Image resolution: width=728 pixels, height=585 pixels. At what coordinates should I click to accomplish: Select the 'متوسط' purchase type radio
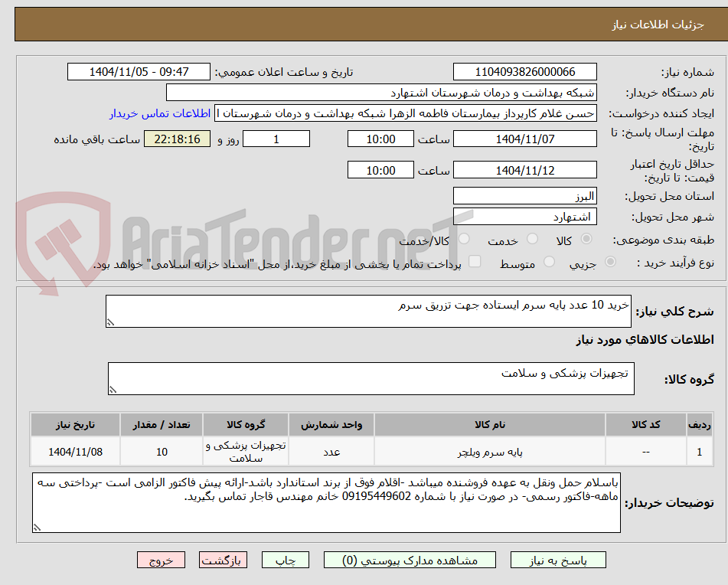pos(549,262)
